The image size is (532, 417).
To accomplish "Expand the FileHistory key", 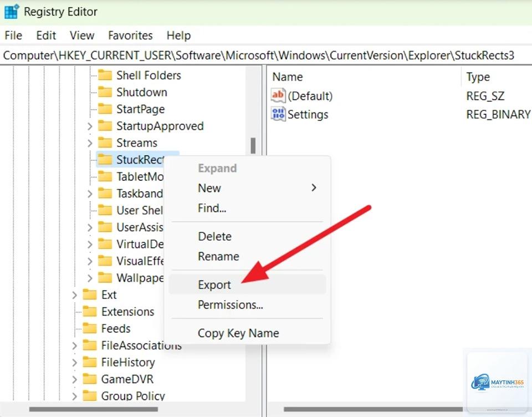I will [x=74, y=363].
